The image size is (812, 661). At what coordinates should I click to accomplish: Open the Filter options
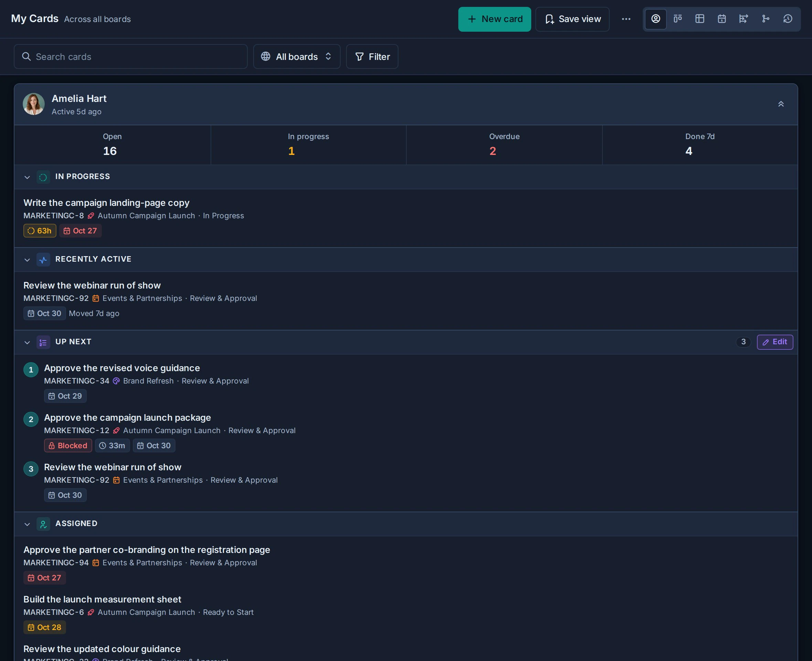coord(372,57)
